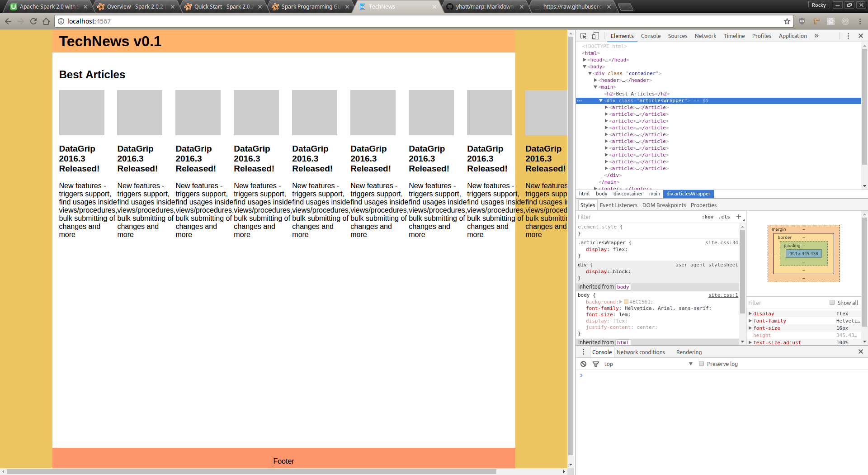Close the raw.githubusercontent tab
This screenshot has width=868, height=475.
[609, 7]
